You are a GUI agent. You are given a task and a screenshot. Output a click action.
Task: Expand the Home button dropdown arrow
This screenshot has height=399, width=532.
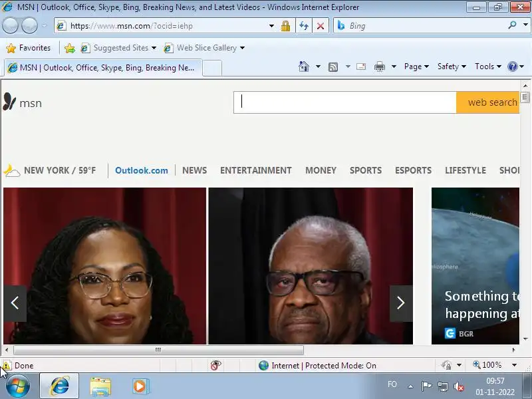pyautogui.click(x=318, y=66)
